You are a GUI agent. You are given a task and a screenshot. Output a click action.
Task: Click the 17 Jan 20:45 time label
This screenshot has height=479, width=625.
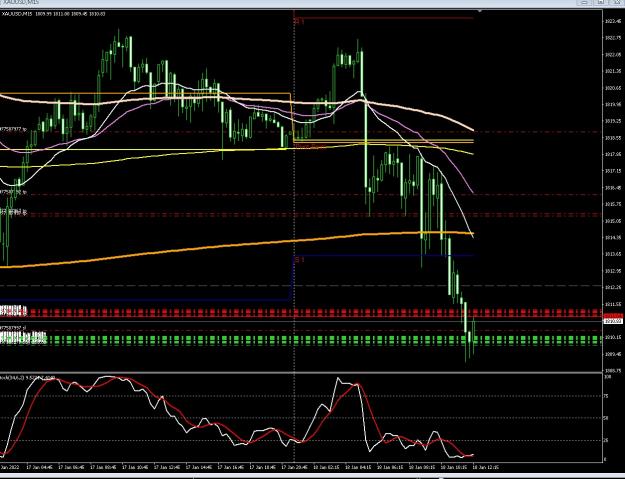click(294, 467)
